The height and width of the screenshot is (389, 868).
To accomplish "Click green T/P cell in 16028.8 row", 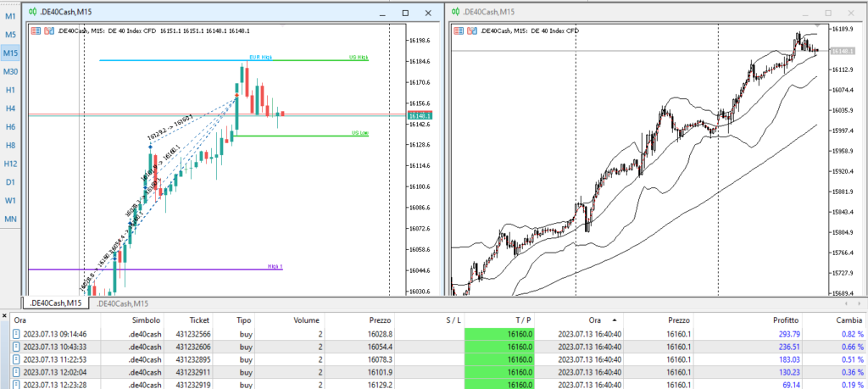I will point(500,334).
